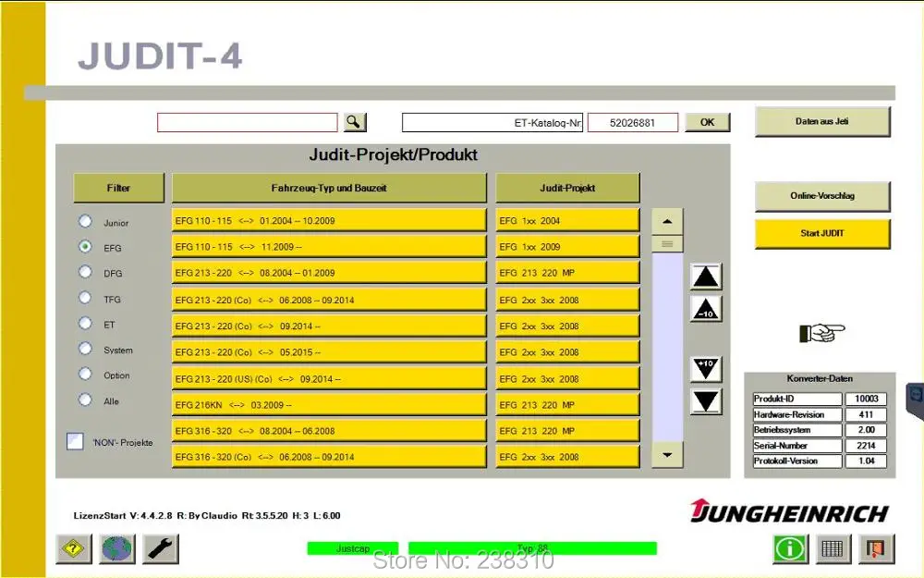
Task: Click the Online-Vorschlag button
Action: (x=822, y=196)
